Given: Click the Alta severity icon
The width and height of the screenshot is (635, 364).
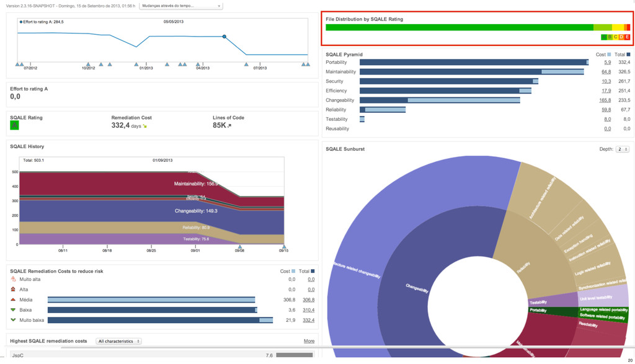Looking at the screenshot, I should click(13, 289).
